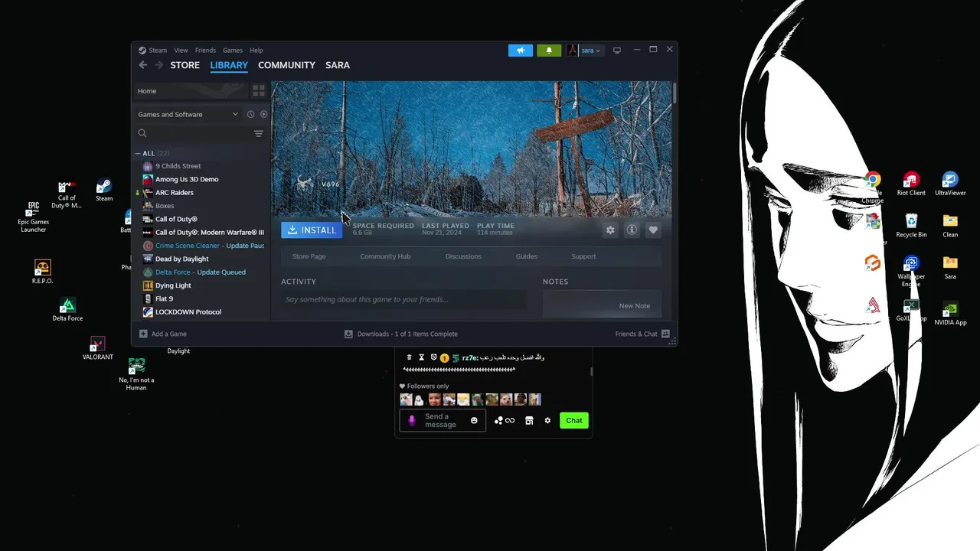Open the emoji picker in chat
980x551 pixels.
click(474, 420)
